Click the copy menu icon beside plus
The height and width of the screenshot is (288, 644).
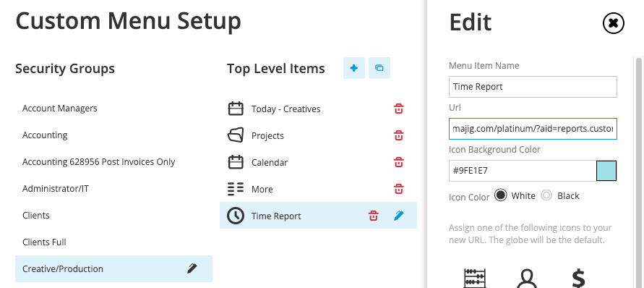tap(379, 68)
